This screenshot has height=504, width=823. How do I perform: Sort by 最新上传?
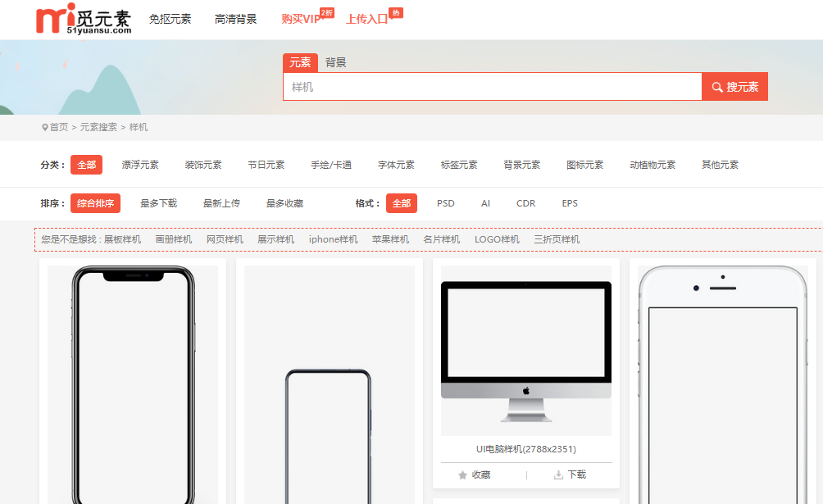point(222,203)
